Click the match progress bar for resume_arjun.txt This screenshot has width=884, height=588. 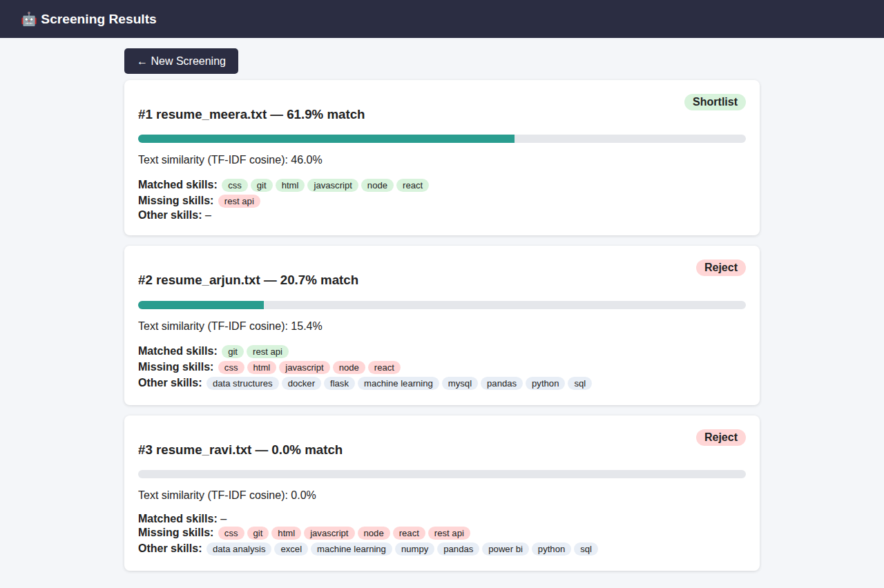tap(442, 305)
